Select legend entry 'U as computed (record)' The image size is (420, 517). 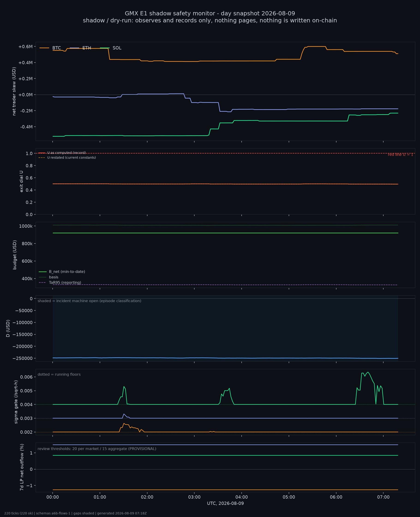coord(66,153)
